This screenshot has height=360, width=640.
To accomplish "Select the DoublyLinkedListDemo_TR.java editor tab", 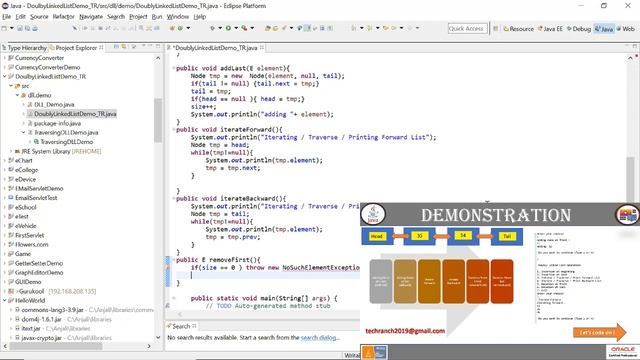I will click(216, 48).
